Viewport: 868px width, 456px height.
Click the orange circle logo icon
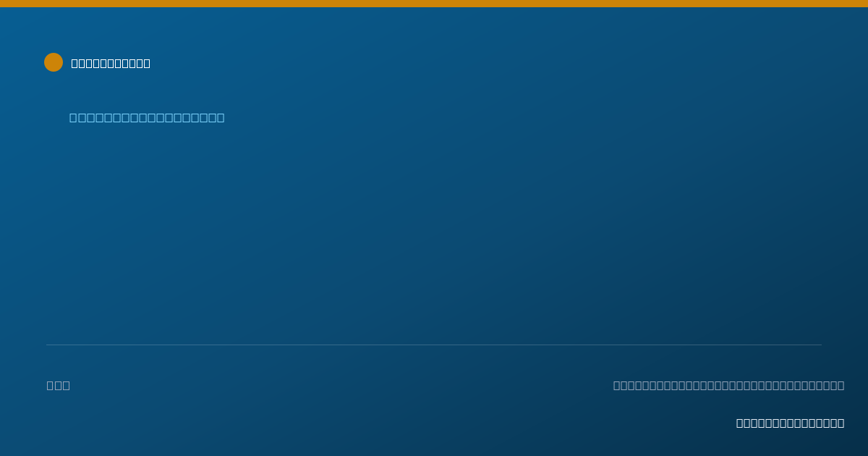pyautogui.click(x=54, y=62)
